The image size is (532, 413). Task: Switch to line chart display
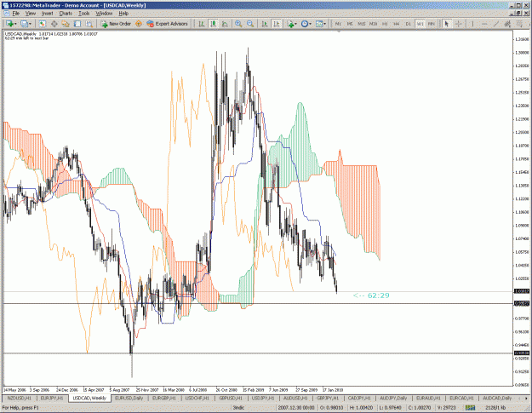[x=225, y=24]
